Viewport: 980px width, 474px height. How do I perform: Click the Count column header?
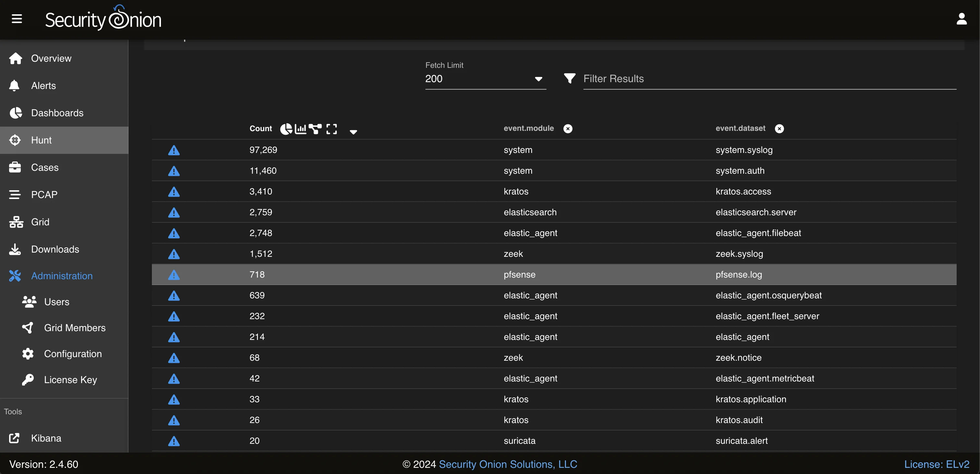(261, 129)
